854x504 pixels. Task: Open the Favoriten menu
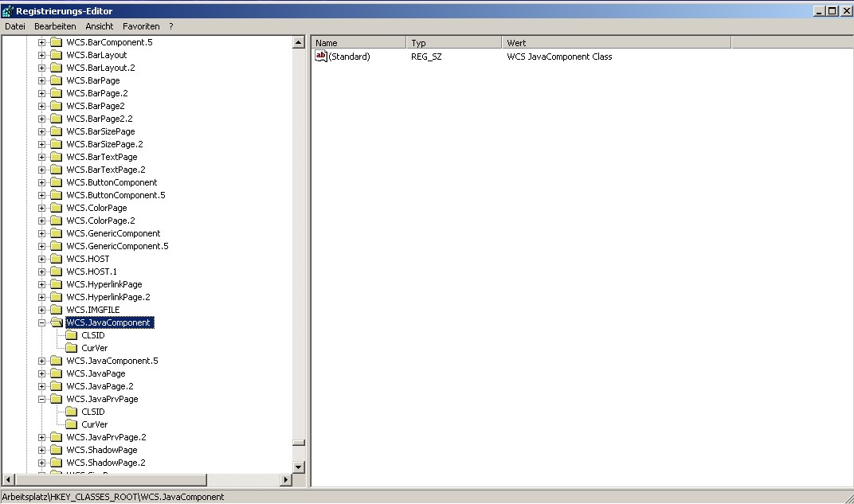click(141, 26)
